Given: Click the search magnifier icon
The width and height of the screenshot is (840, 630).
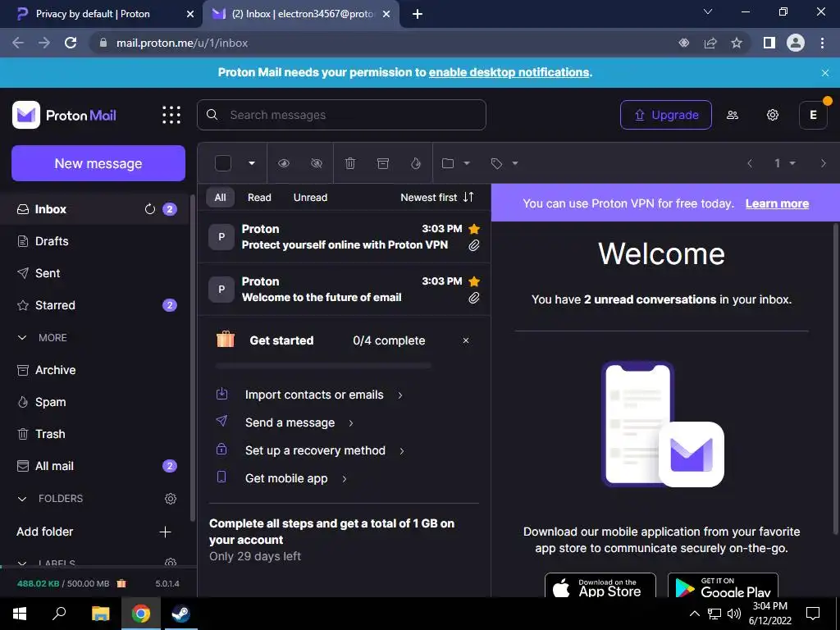Looking at the screenshot, I should point(212,115).
